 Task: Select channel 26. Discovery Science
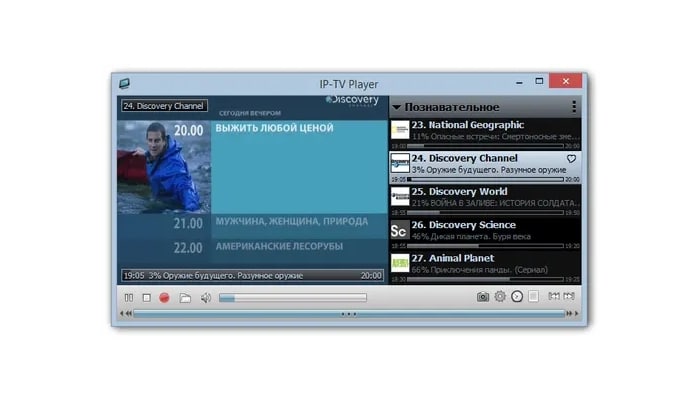click(486, 234)
